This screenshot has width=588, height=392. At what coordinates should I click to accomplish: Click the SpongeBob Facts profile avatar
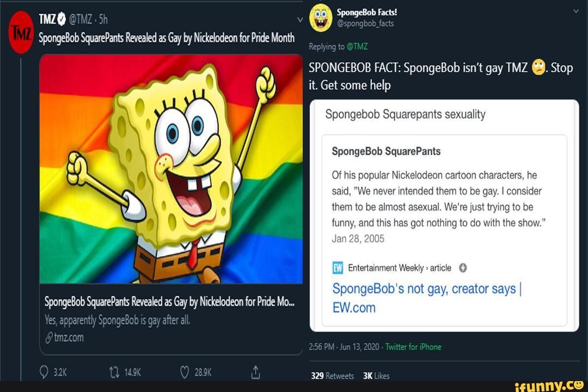(321, 17)
